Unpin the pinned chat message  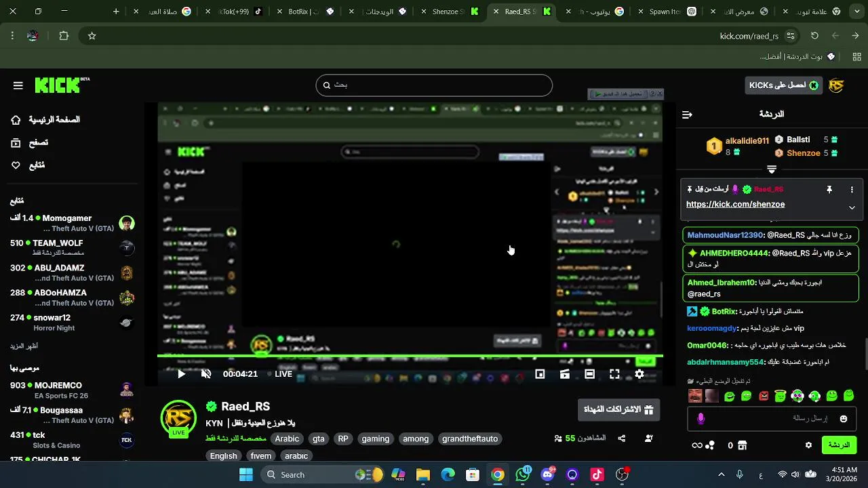(829, 190)
